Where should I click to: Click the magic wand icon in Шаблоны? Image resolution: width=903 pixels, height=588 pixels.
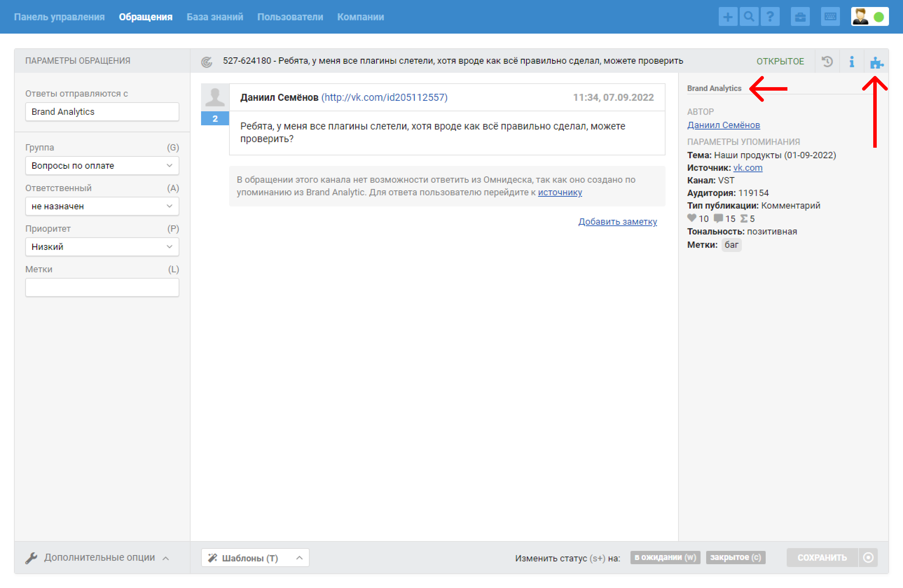click(x=213, y=558)
